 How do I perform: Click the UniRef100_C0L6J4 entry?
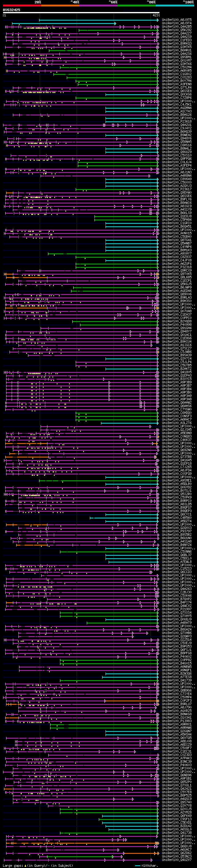pos(177,162)
